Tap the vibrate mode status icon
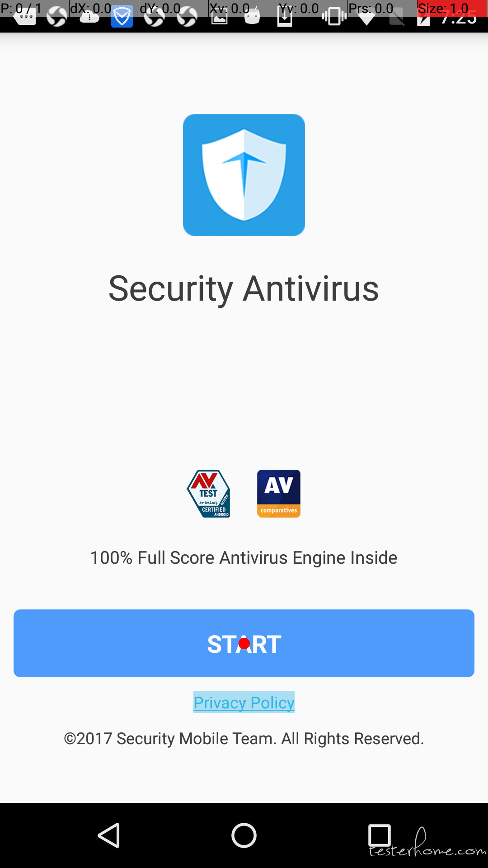Screen dimensions: 488x868 334,17
